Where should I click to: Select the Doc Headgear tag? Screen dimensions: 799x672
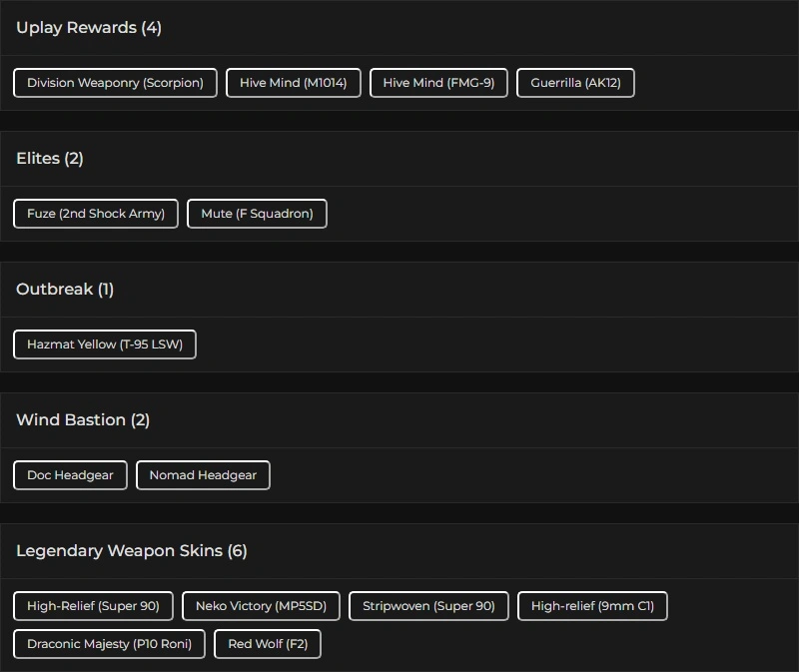click(x=70, y=475)
